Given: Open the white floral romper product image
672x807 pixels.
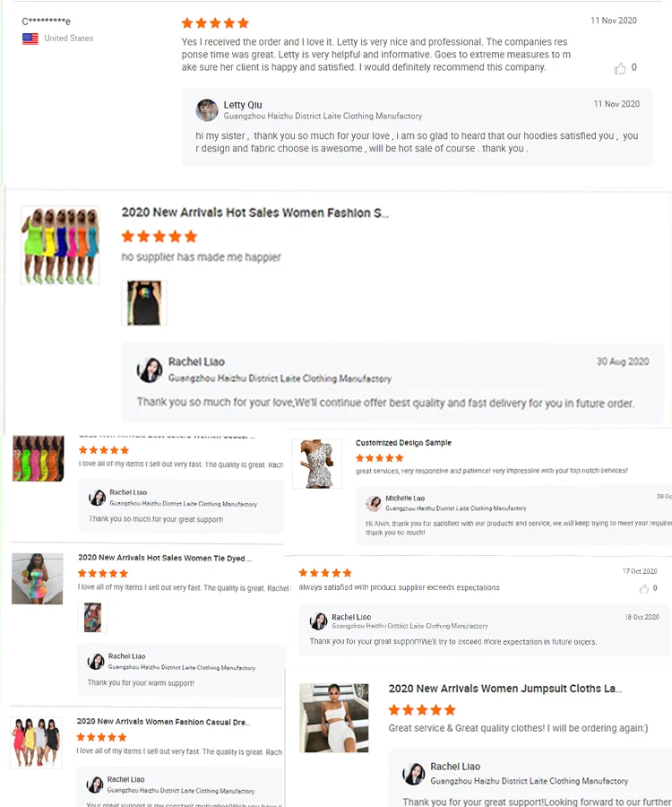Looking at the screenshot, I should [316, 464].
